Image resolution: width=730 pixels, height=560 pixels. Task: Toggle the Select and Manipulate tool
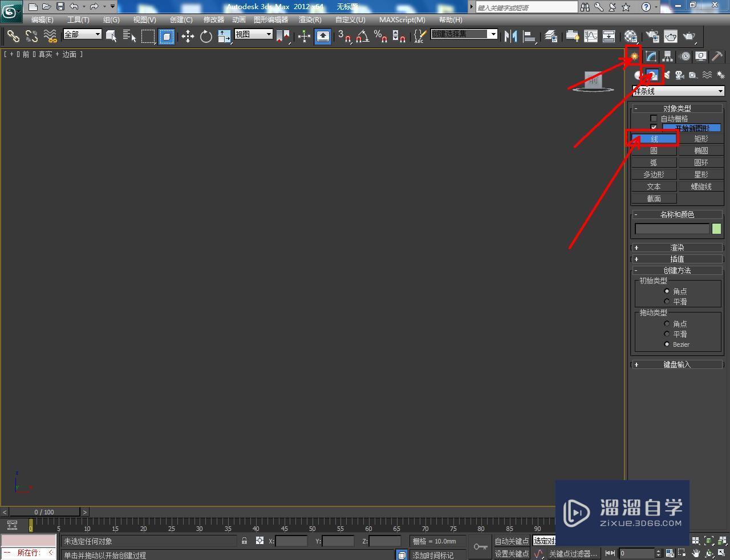click(304, 36)
